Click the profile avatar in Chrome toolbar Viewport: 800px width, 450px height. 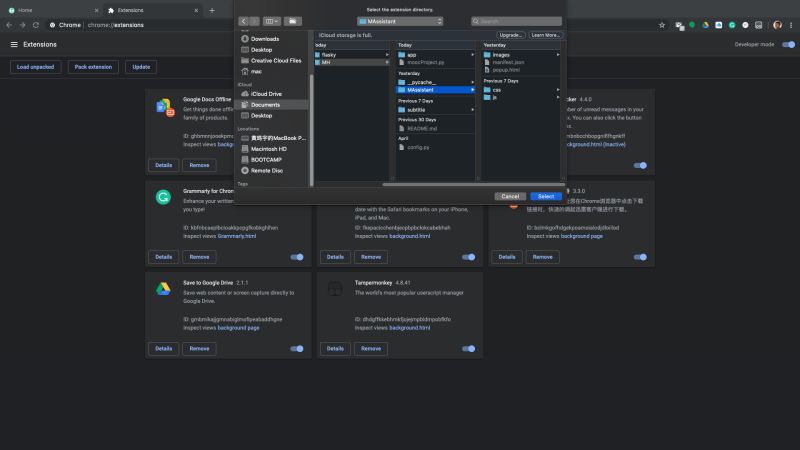pos(777,25)
